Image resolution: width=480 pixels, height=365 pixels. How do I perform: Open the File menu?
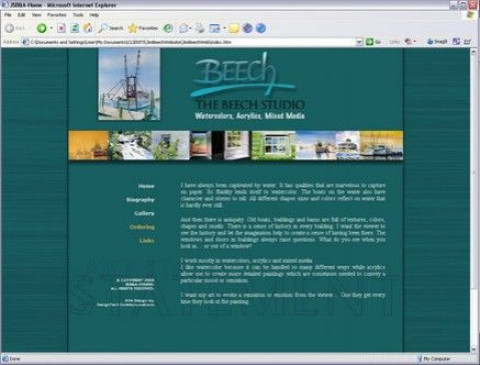(x=8, y=15)
